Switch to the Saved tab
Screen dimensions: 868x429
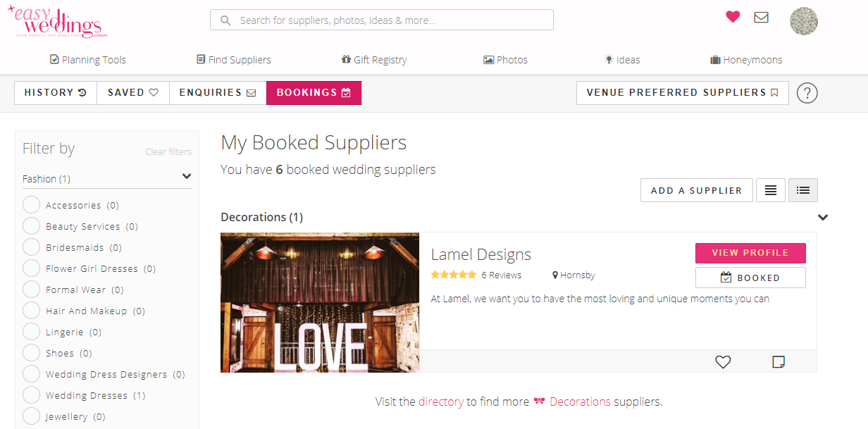coord(133,92)
